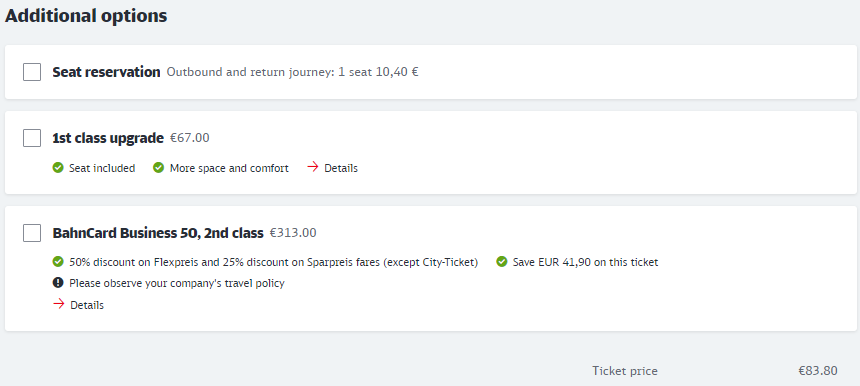Open Details link under BahnCard Business 50
The width and height of the screenshot is (860, 386).
[87, 305]
